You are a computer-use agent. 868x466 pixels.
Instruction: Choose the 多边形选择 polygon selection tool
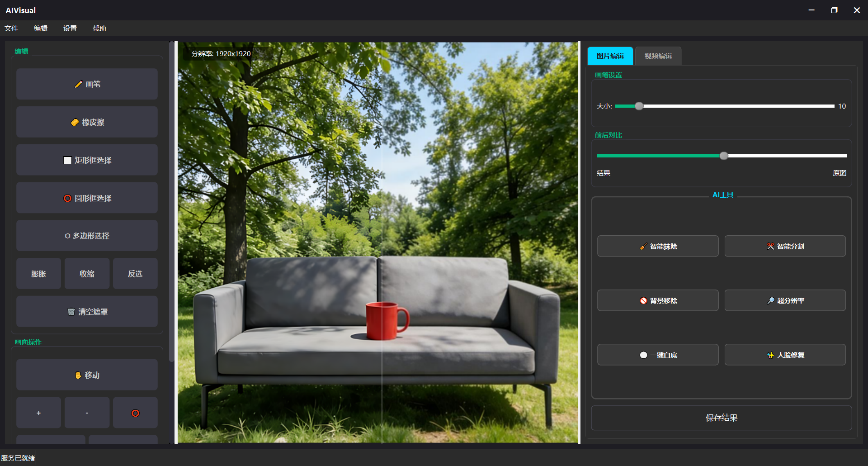[x=87, y=236]
